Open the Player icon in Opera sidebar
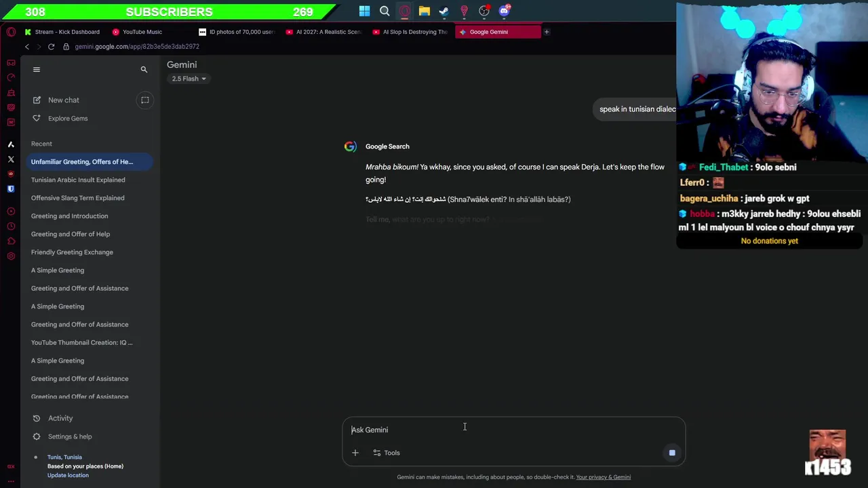This screenshot has width=868, height=488. pos(11,211)
